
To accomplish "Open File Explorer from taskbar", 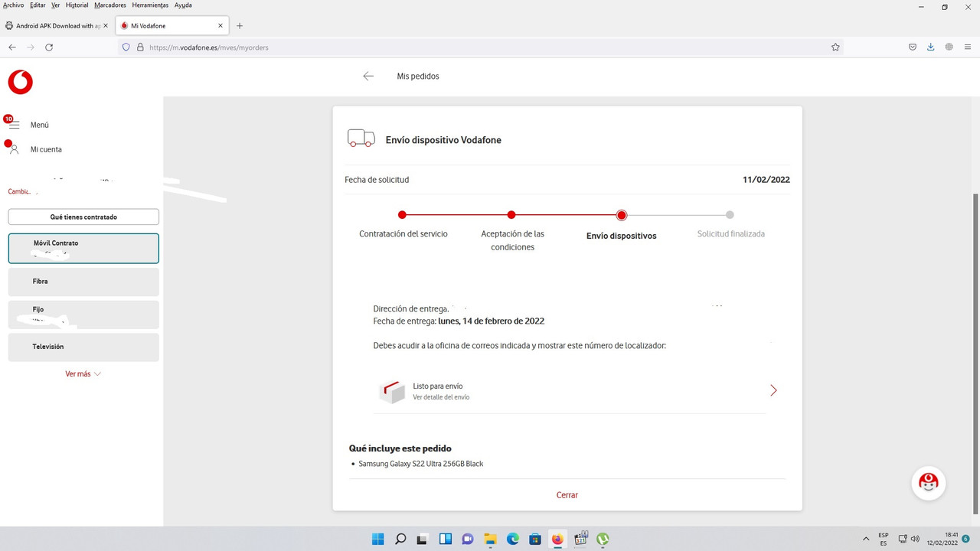I will 490,539.
